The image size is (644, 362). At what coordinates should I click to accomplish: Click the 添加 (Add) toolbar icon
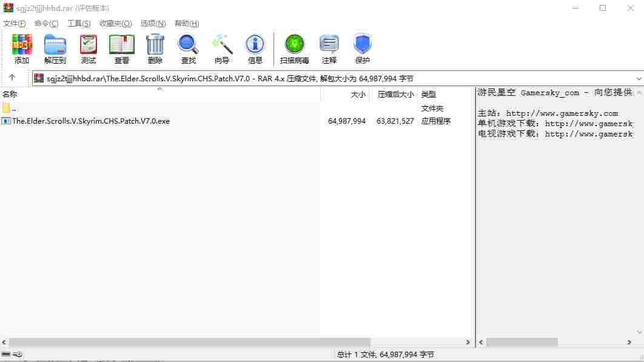pyautogui.click(x=22, y=44)
